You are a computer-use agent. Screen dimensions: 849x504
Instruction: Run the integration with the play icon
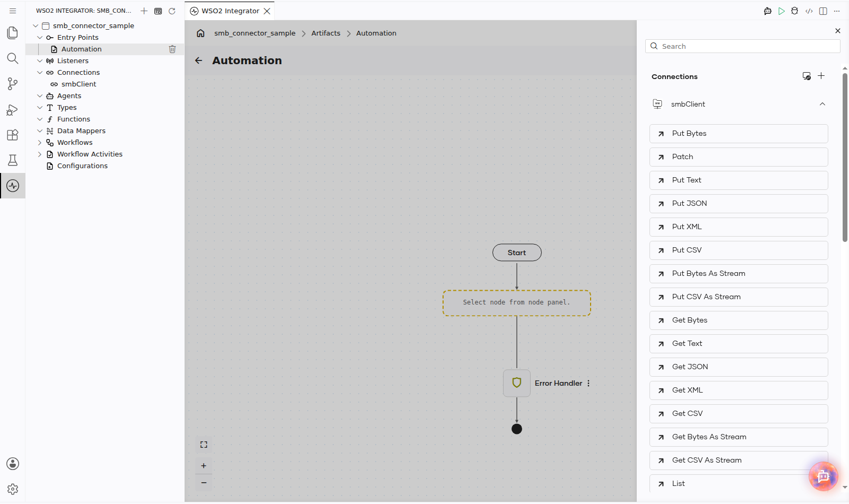pos(782,11)
